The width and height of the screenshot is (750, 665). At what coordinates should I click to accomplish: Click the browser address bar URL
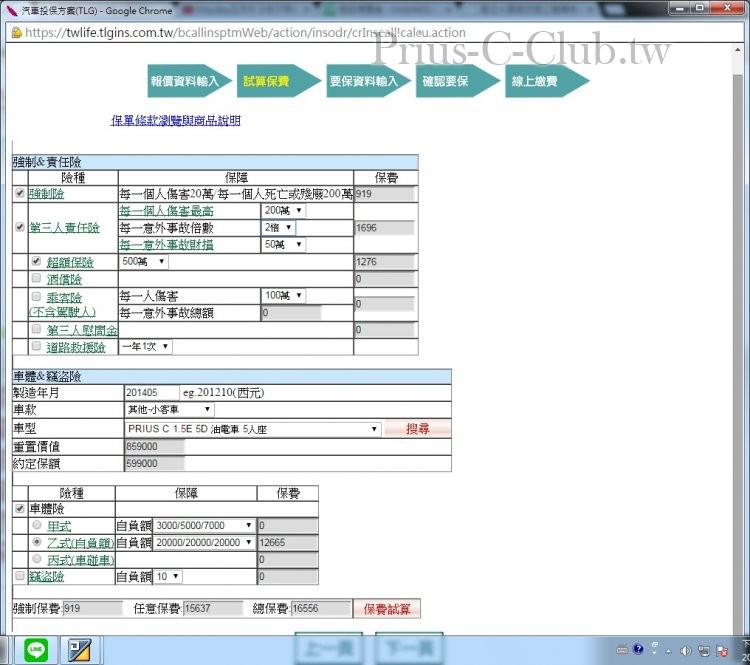pos(245,33)
